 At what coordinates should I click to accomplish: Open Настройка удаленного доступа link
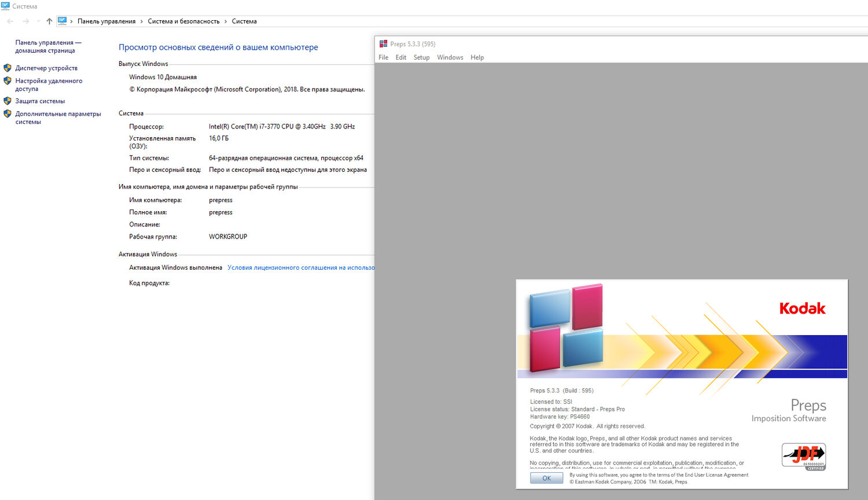click(49, 84)
